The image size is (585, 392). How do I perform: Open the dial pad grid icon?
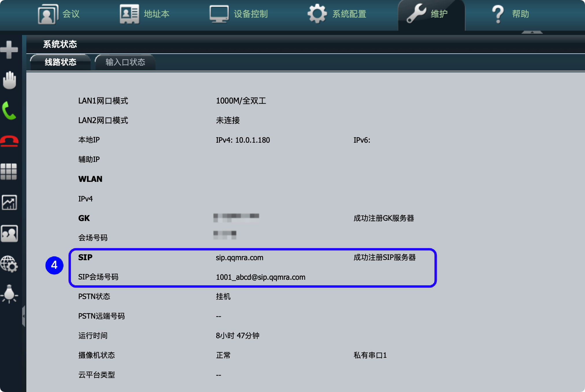(9, 171)
